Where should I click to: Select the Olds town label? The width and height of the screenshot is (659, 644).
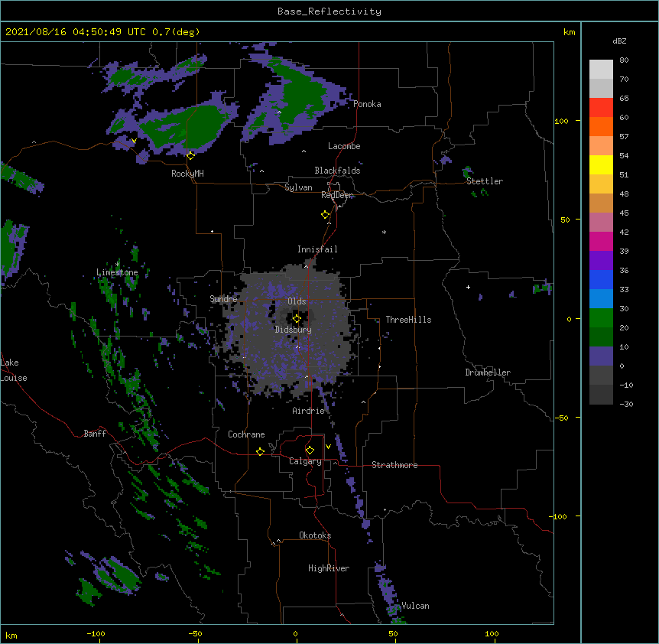tap(297, 301)
